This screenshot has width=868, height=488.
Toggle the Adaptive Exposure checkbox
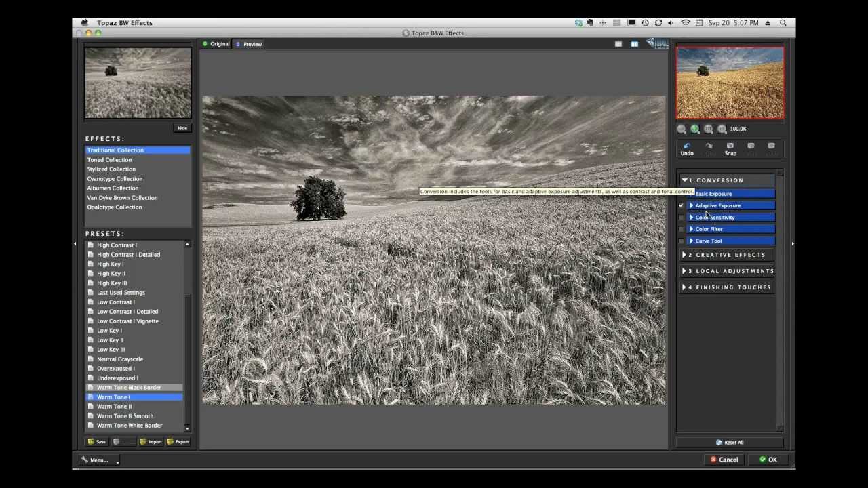pyautogui.click(x=682, y=205)
